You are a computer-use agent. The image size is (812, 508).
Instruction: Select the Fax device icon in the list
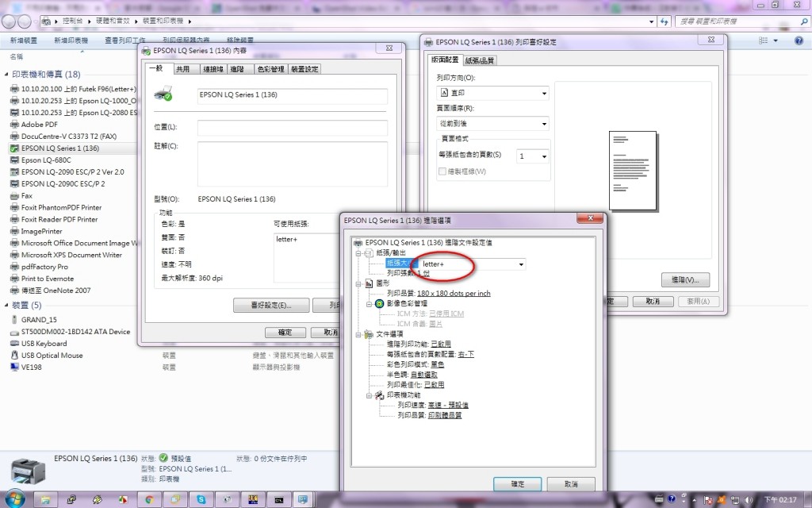click(14, 196)
